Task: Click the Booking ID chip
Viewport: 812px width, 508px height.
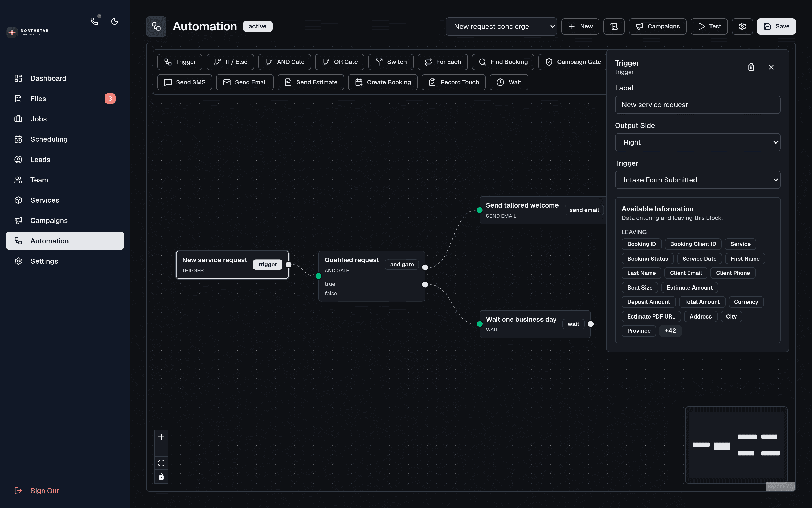Action: coord(641,244)
